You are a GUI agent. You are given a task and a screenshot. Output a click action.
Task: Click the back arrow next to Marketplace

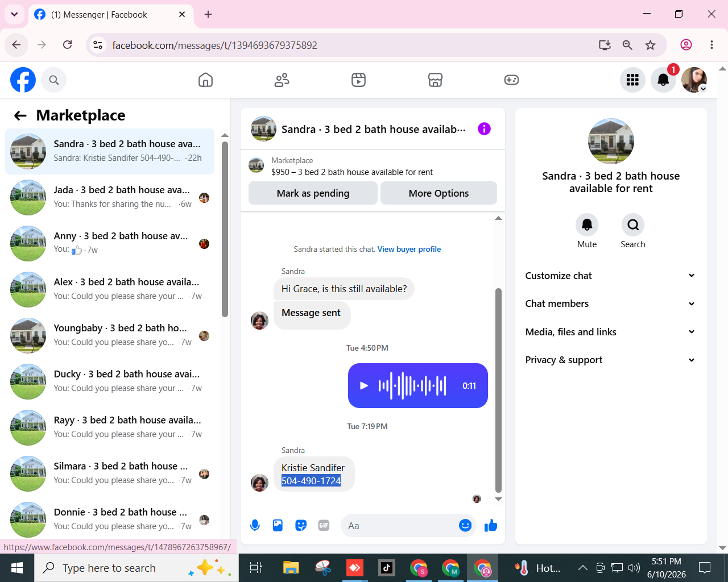pyautogui.click(x=20, y=116)
